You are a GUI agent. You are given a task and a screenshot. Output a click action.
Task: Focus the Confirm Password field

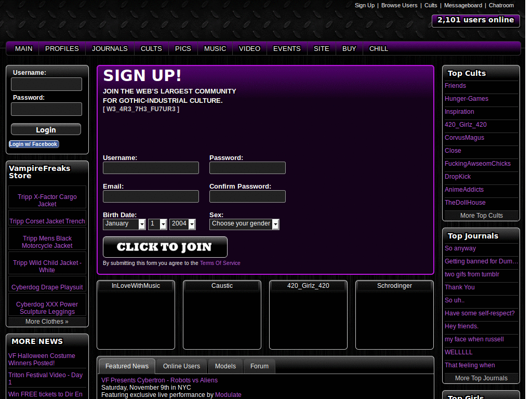(247, 196)
